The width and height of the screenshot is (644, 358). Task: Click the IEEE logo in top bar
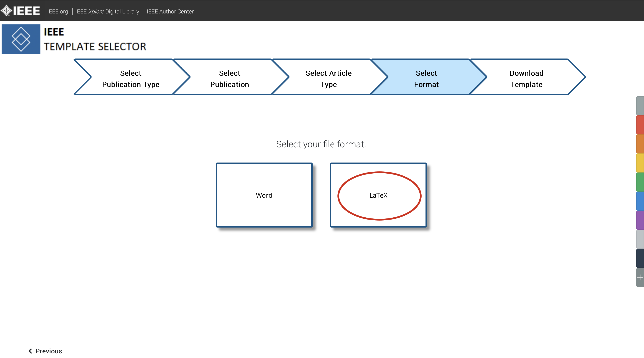pos(20,11)
